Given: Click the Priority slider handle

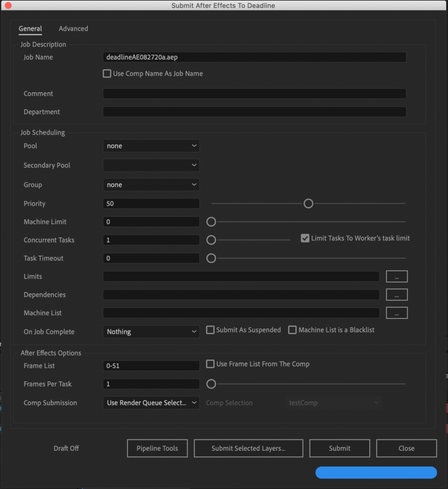Looking at the screenshot, I should click(308, 203).
